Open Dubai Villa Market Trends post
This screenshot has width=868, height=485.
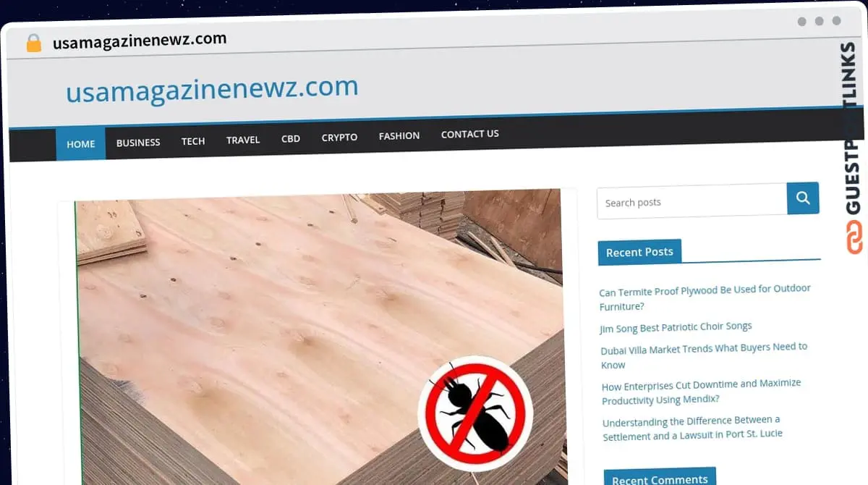704,356
